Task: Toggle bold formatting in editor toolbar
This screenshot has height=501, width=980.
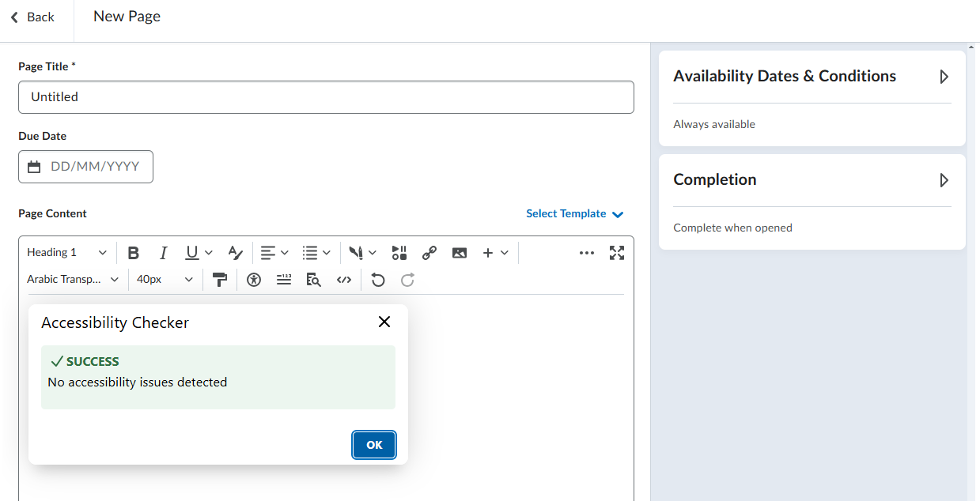Action: pos(134,253)
